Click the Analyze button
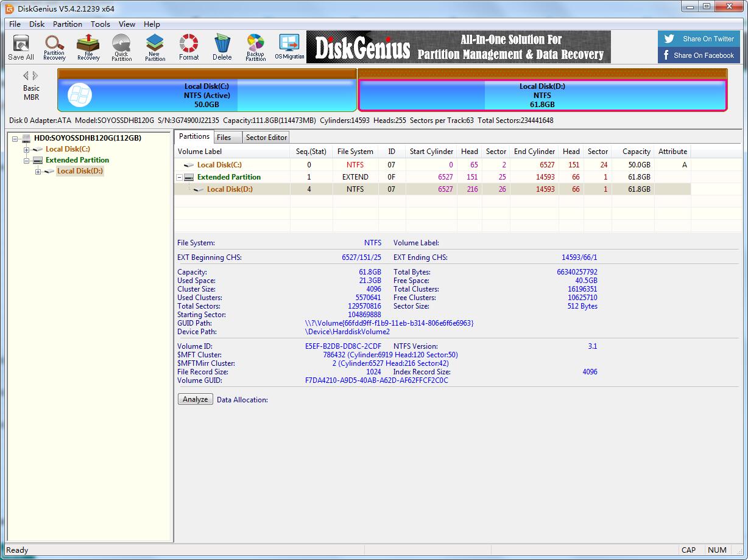748x560 pixels. [195, 399]
